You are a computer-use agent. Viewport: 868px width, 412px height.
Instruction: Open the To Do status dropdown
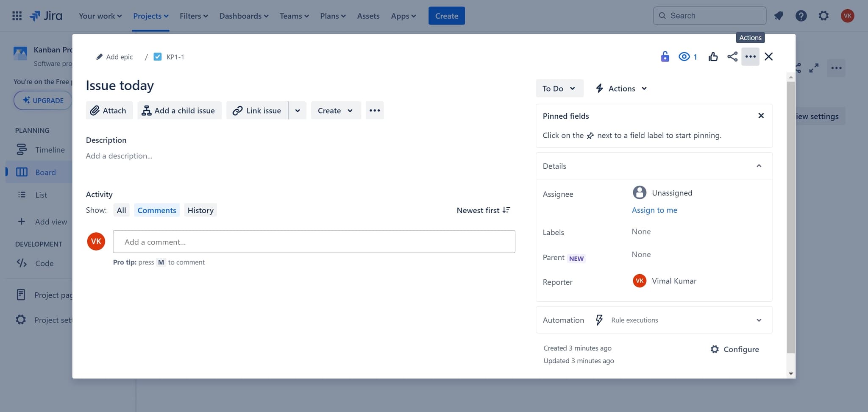point(559,88)
